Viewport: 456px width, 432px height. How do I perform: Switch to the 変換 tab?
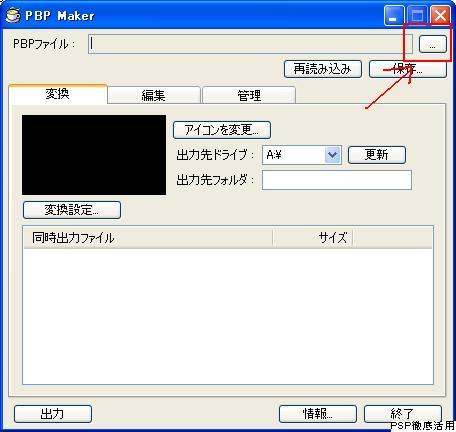click(58, 94)
